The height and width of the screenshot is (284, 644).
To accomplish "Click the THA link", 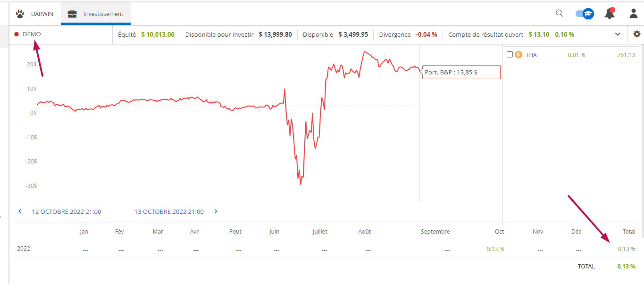I will (x=531, y=55).
